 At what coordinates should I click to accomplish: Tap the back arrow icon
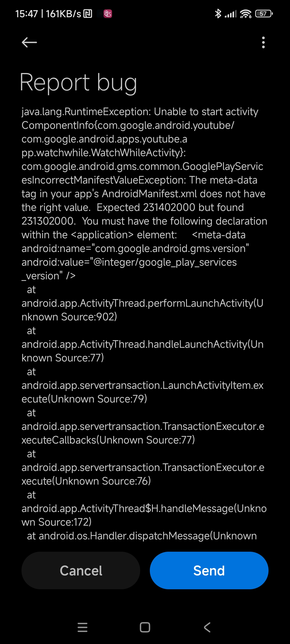tap(29, 42)
